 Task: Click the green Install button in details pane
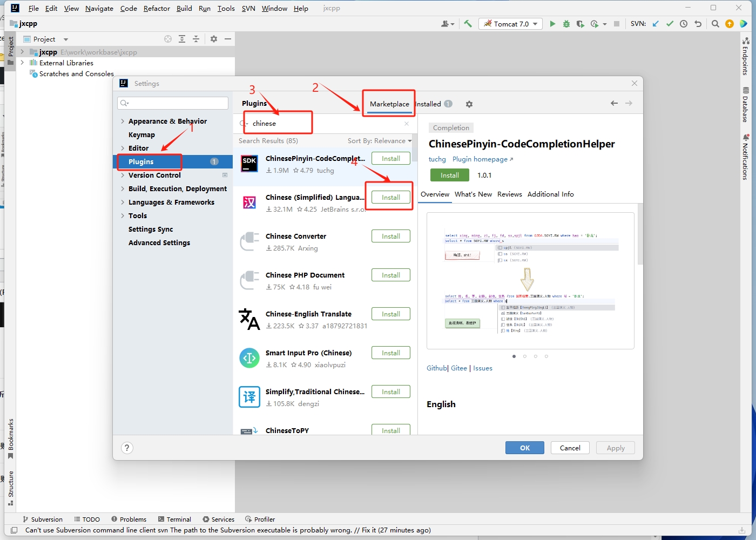coord(450,175)
